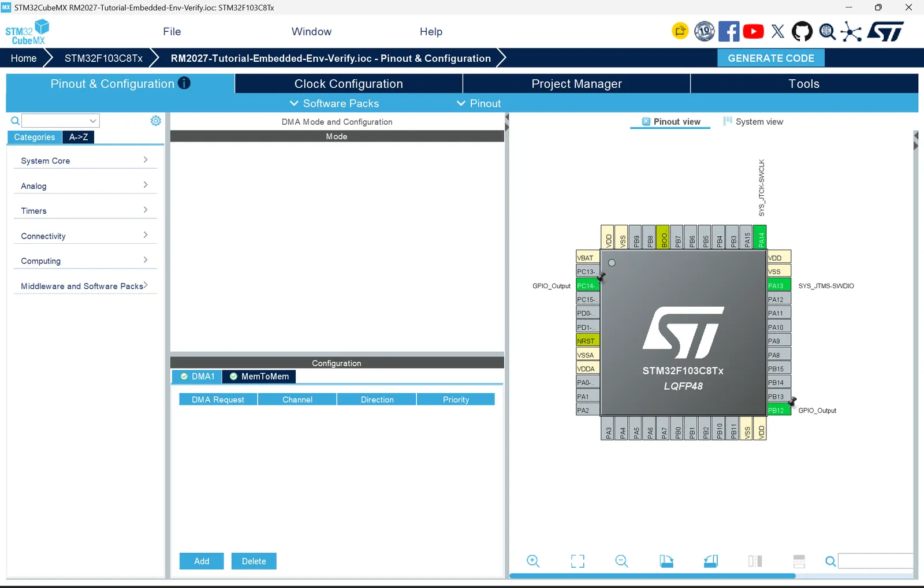The width and height of the screenshot is (924, 588).
Task: Switch to the Project Manager tab
Action: [x=576, y=83]
